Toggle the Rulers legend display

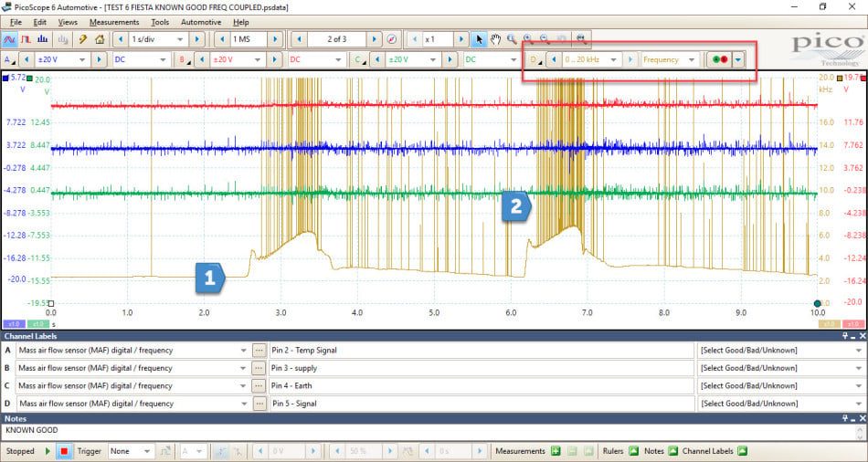coord(633,451)
